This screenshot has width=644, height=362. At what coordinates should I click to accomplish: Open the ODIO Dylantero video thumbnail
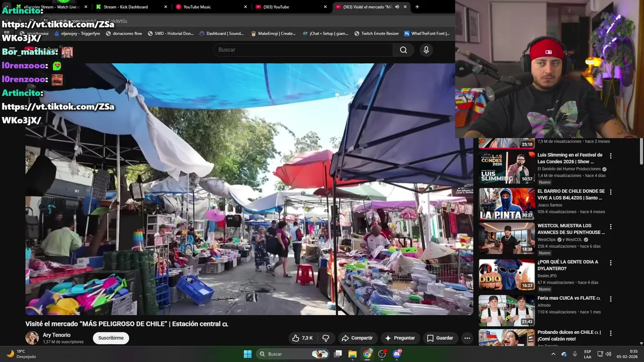tap(507, 275)
